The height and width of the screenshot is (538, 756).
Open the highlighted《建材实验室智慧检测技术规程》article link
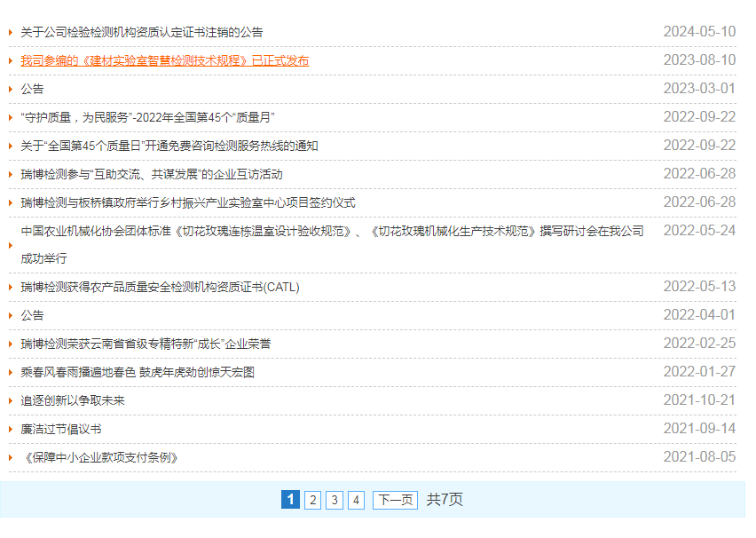click(x=165, y=60)
